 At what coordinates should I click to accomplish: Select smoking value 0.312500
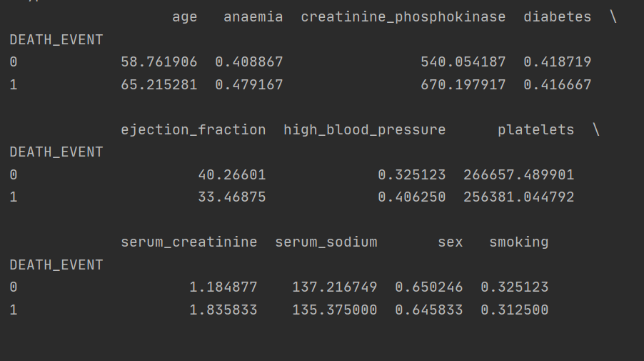tap(514, 310)
